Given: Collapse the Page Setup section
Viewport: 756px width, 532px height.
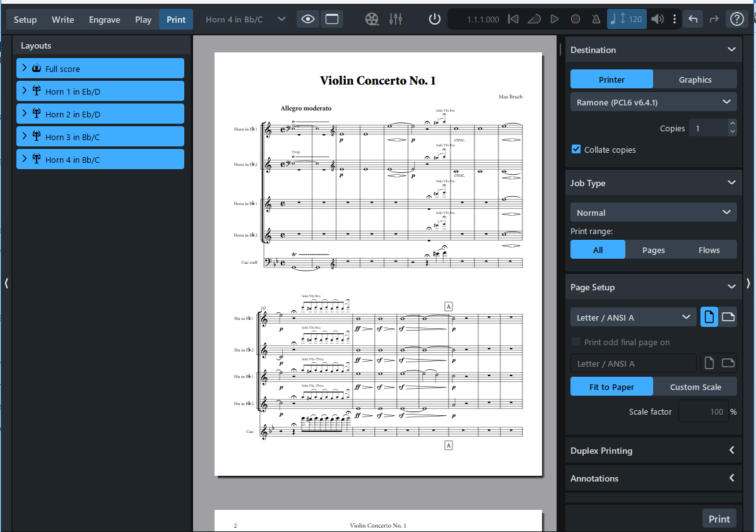Looking at the screenshot, I should 731,287.
